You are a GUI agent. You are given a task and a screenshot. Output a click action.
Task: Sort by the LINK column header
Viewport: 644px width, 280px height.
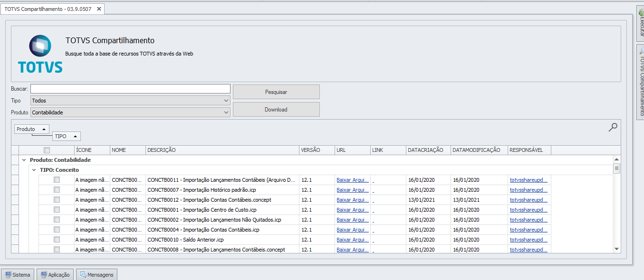pos(388,150)
